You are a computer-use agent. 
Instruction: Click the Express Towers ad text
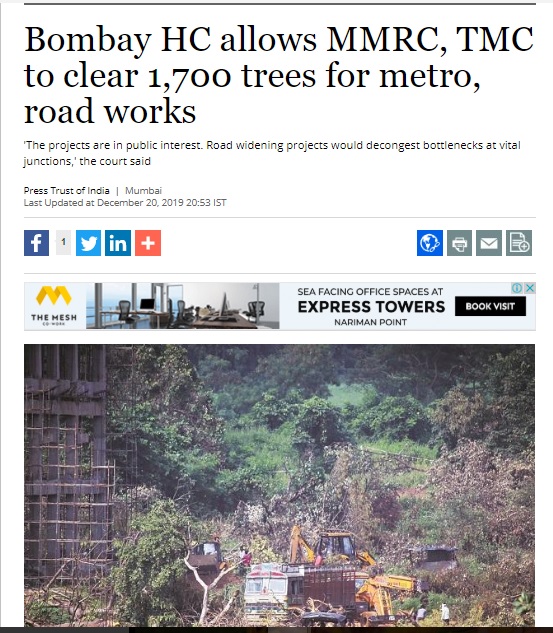tap(371, 307)
